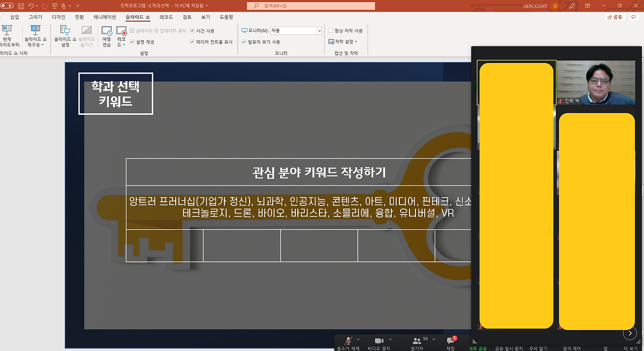The width and height of the screenshot is (644, 351).
Task: Click the pen/coming-soon features icon
Action: click(x=573, y=6)
